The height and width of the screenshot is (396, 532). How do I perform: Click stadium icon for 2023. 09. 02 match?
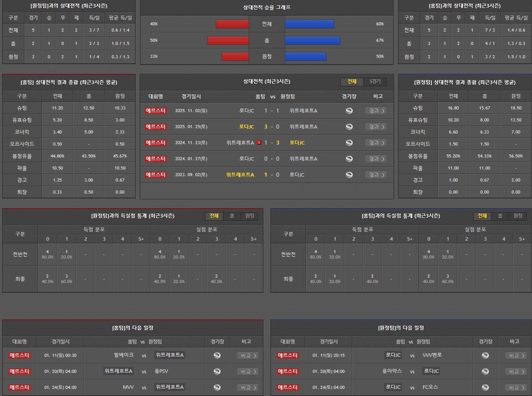pos(349,175)
